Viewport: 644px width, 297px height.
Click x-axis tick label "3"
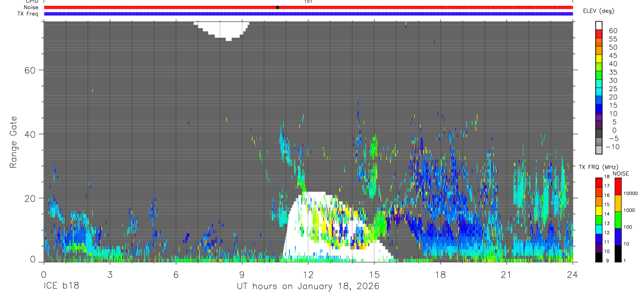pyautogui.click(x=110, y=274)
